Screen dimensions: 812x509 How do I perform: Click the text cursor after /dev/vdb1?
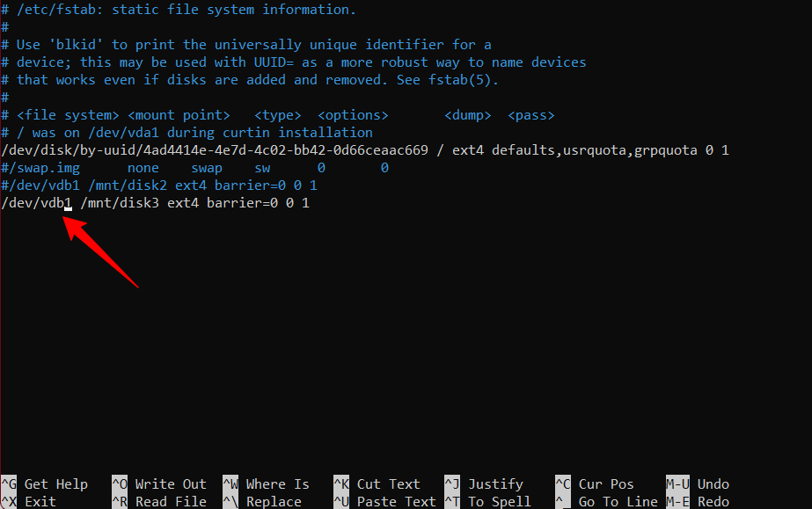click(x=68, y=203)
